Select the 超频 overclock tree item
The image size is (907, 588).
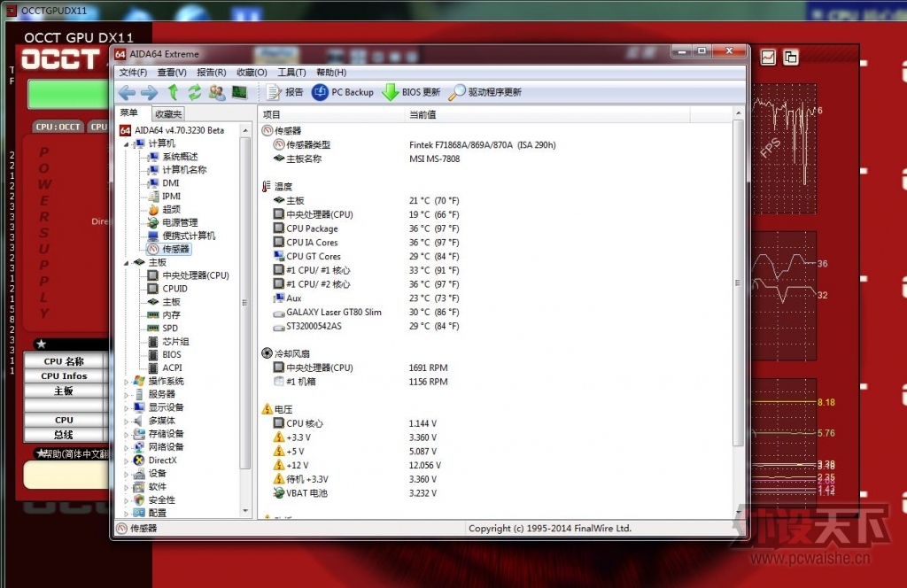click(x=171, y=209)
